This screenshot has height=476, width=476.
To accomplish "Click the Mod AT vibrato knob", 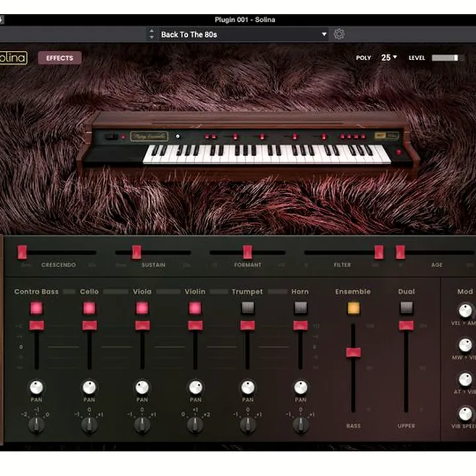I will [465, 379].
